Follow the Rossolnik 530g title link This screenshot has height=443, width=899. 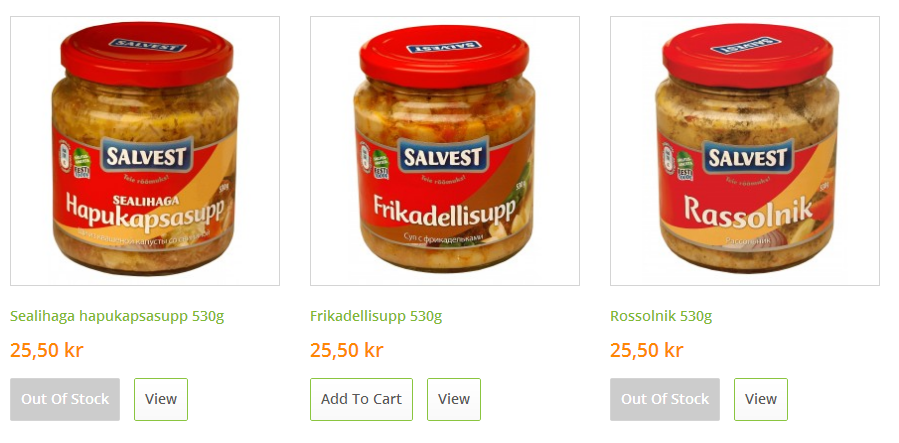pyautogui.click(x=661, y=316)
